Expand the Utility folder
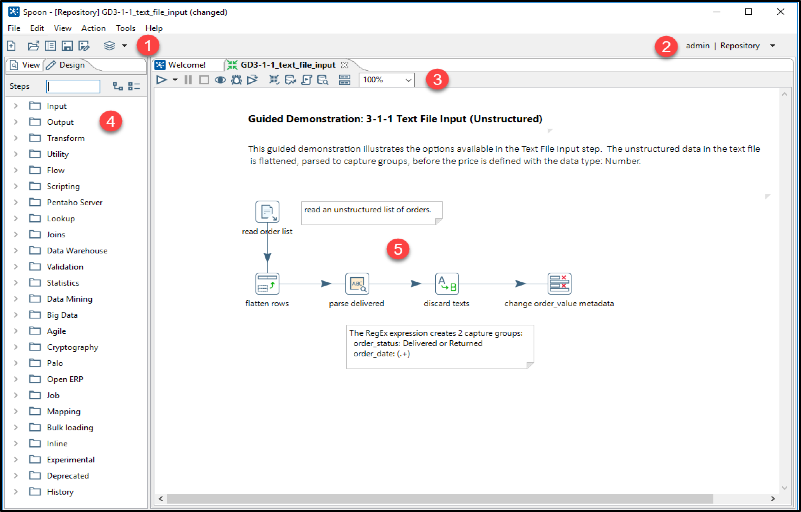 tap(15, 154)
